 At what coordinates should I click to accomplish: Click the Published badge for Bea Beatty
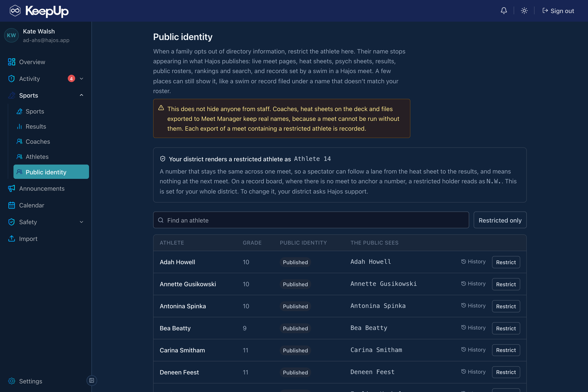295,328
